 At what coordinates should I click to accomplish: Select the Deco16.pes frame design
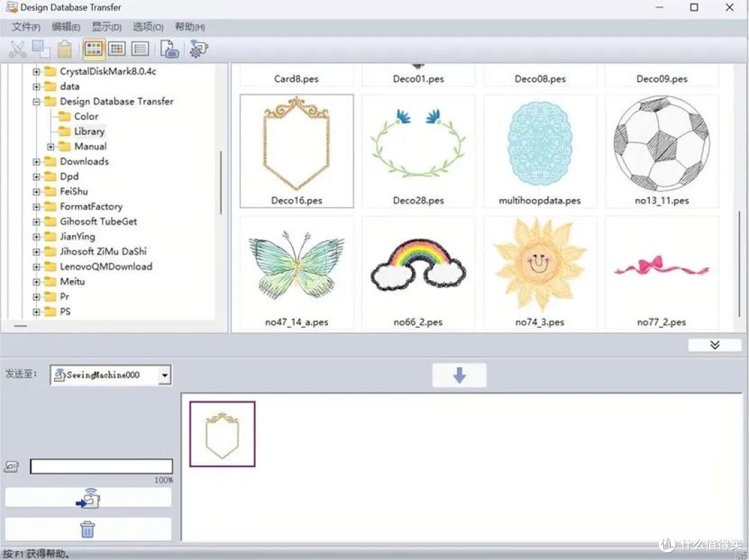click(x=297, y=151)
